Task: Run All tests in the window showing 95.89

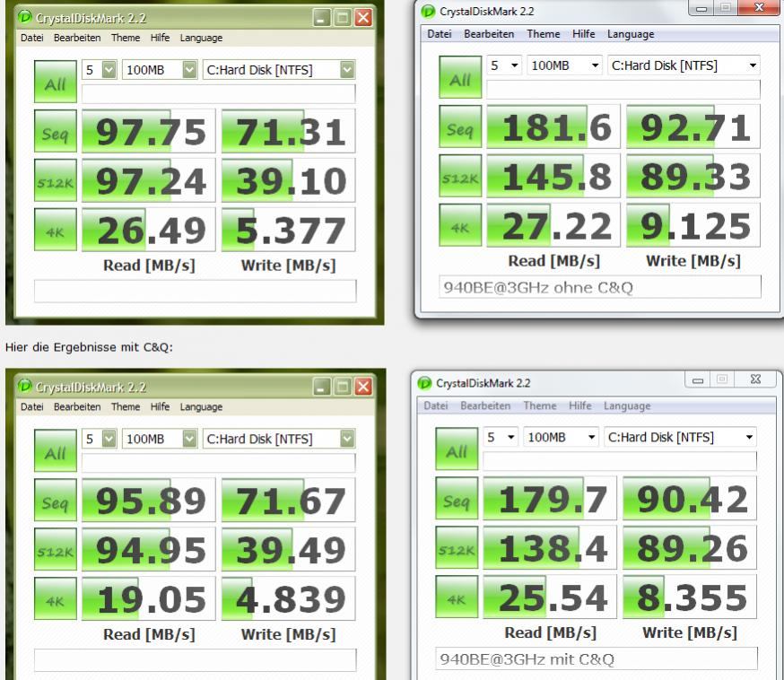Action: (56, 450)
